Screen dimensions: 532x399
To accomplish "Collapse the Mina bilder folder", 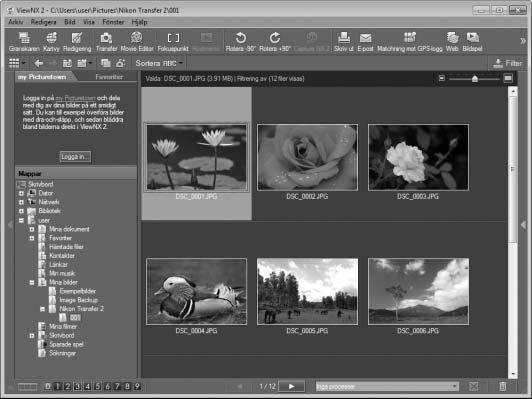I will point(32,282).
